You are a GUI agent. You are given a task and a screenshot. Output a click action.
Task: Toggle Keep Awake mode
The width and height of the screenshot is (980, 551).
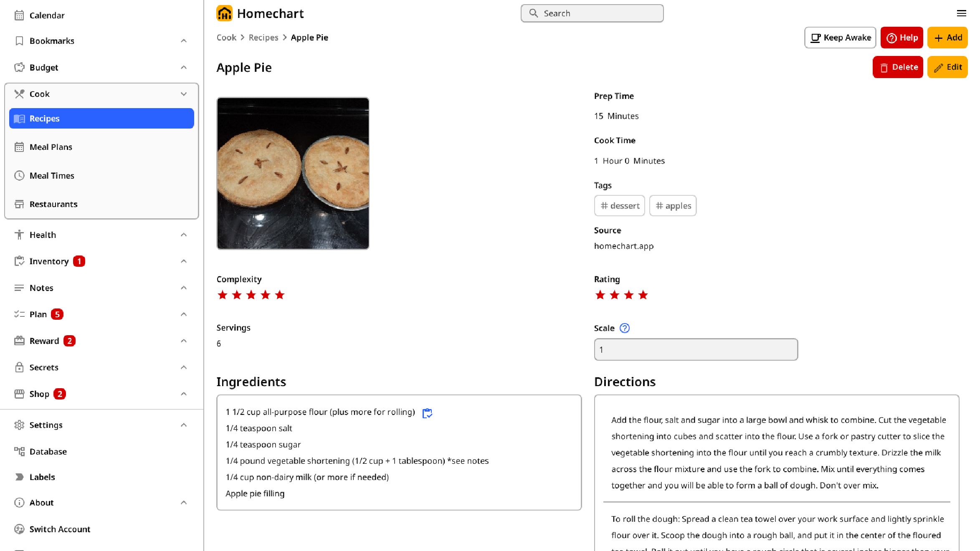[x=839, y=38]
